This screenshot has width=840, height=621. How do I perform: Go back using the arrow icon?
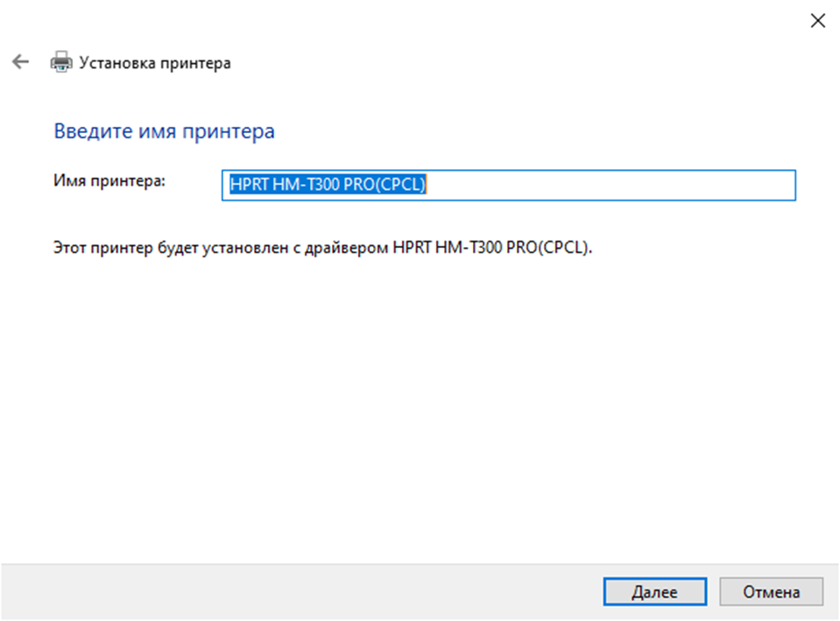tap(20, 62)
